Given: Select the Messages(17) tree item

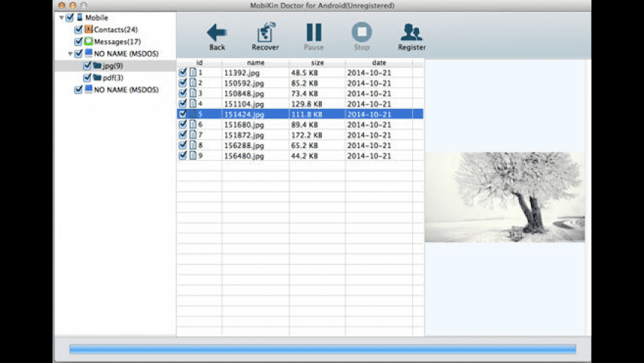Looking at the screenshot, I should pos(118,41).
